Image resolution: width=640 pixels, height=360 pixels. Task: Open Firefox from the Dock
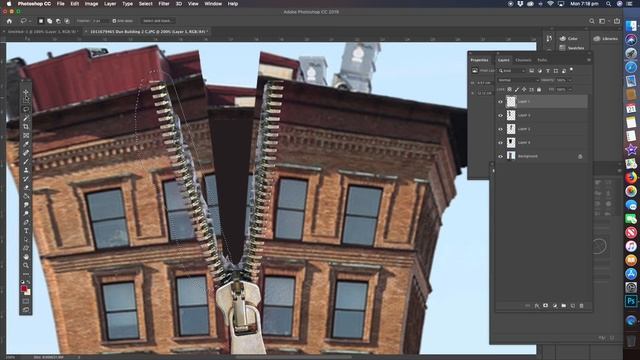coord(631,177)
